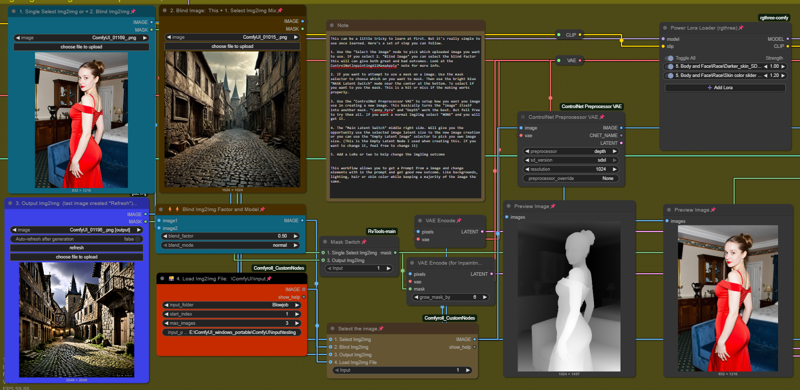Collapse Power Lora Loader via title dot
The width and height of the screenshot is (800, 390).
click(x=666, y=28)
